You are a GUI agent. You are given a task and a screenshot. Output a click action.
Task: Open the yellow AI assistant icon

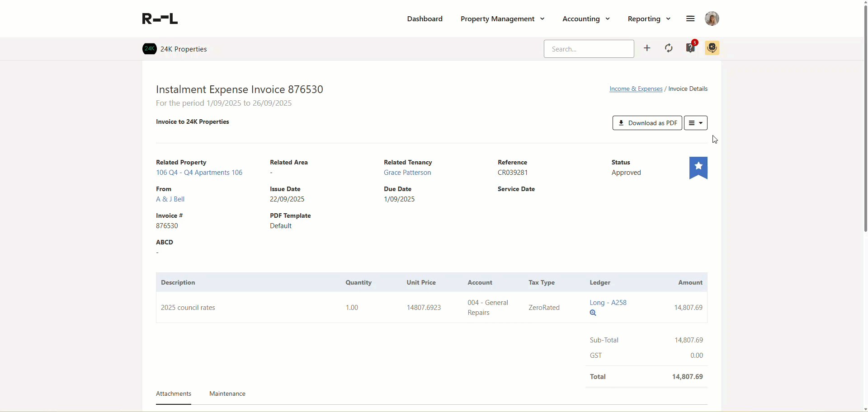712,48
